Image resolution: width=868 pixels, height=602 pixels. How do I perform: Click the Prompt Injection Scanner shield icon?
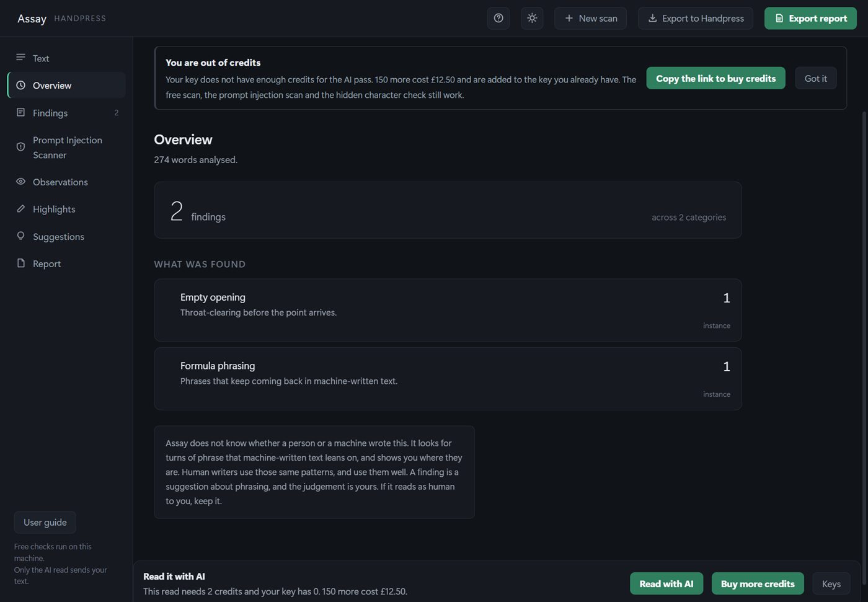[20, 147]
